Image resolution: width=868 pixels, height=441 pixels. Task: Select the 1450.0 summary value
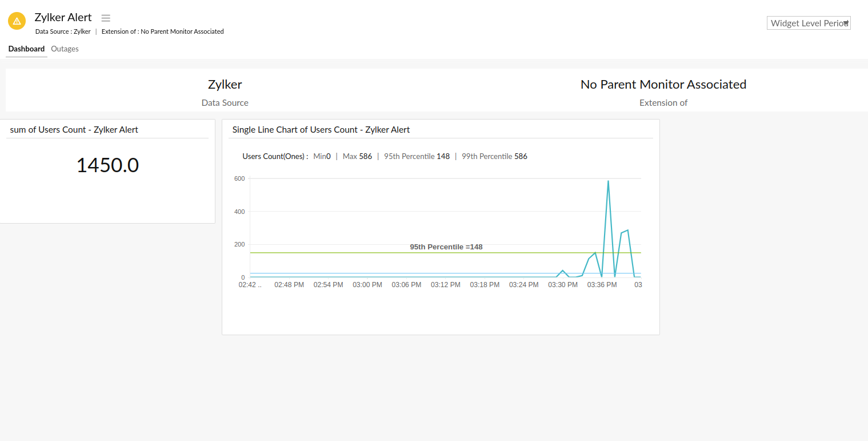[107, 165]
